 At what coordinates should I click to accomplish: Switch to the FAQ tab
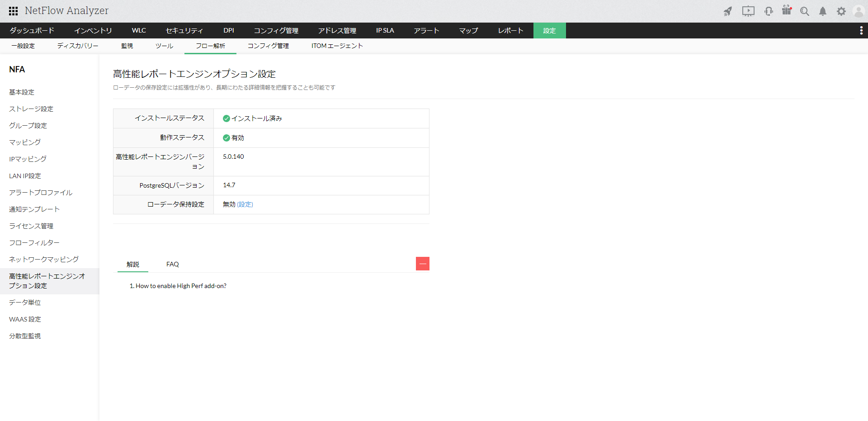[x=172, y=264]
